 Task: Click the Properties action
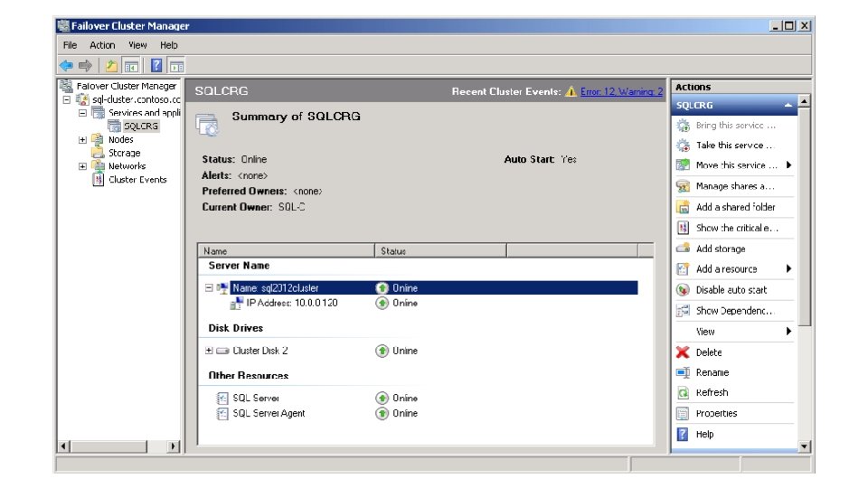(716, 413)
